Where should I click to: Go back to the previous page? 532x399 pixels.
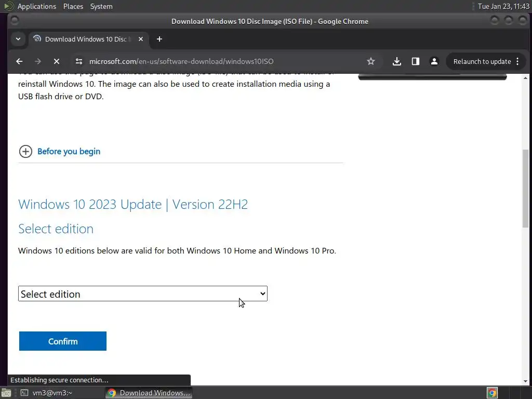[x=19, y=61]
